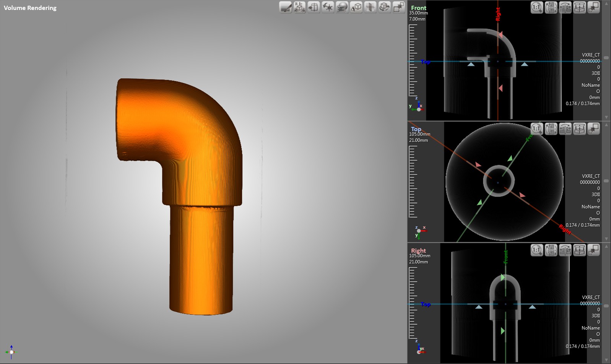Click the cube with viewpoint cone icon
611x364 pixels.
(356, 7)
